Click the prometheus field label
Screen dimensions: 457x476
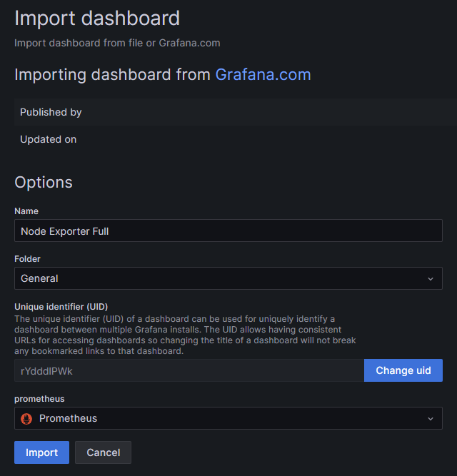pyautogui.click(x=39, y=399)
